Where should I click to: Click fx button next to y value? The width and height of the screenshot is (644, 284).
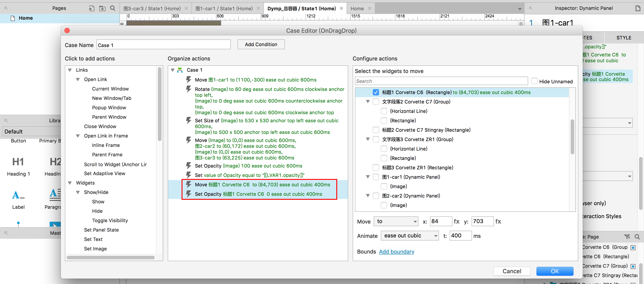coord(498,221)
